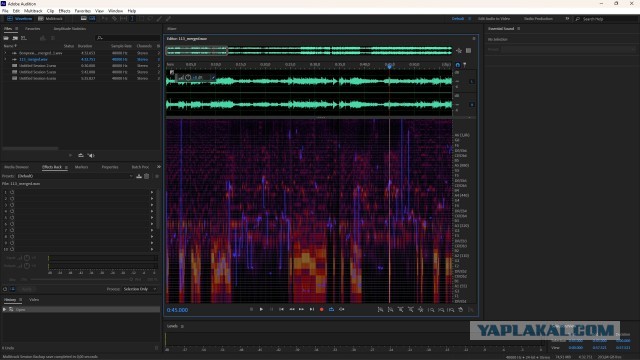The width and height of the screenshot is (640, 360).
Task: Open the Window menu
Action: 116,11
